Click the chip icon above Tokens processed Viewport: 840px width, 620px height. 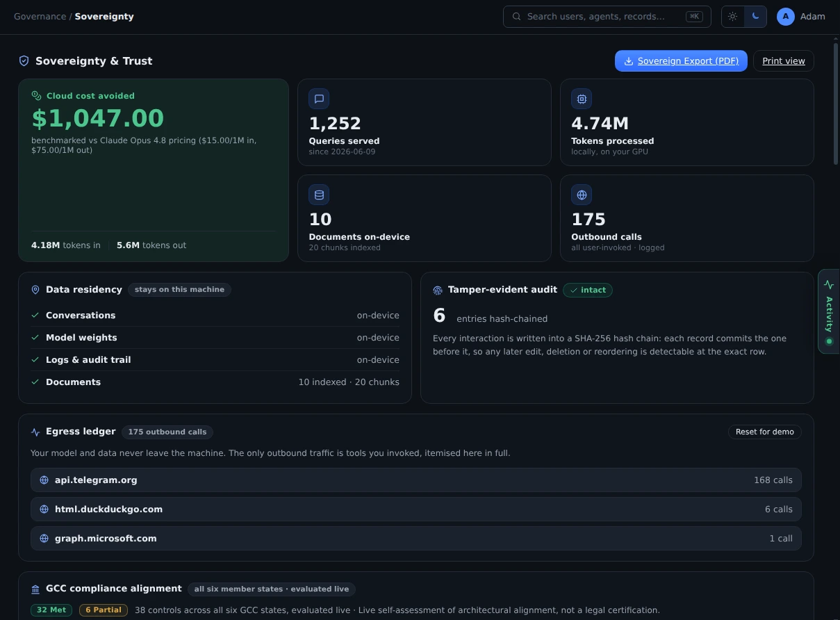[x=582, y=99]
